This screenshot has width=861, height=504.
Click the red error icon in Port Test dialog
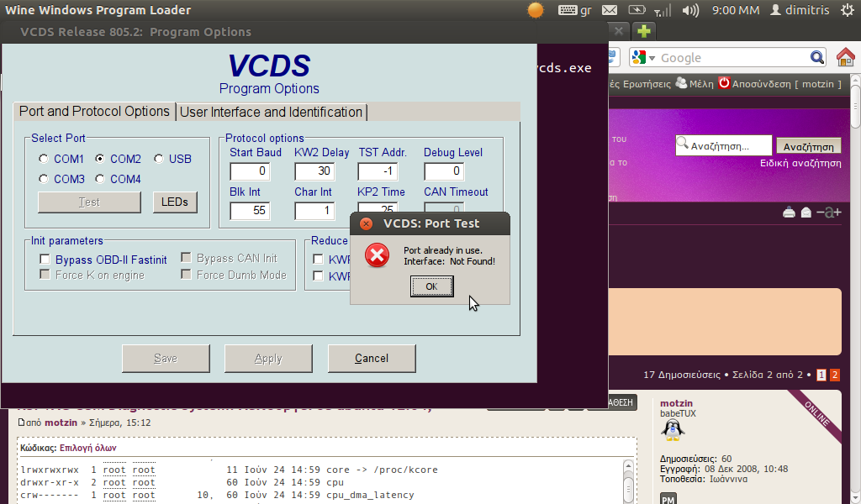coord(378,255)
